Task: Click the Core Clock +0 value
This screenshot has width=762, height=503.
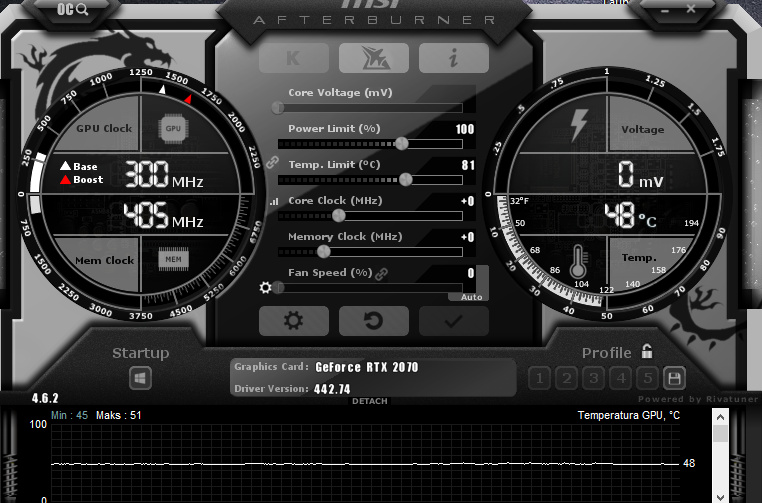Action: click(468, 201)
